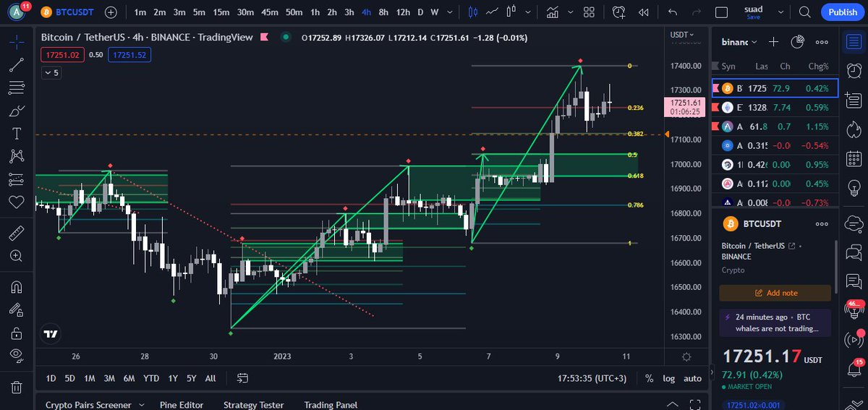Open the suad layout save button
Screen dimensions: 868x410
[754, 12]
